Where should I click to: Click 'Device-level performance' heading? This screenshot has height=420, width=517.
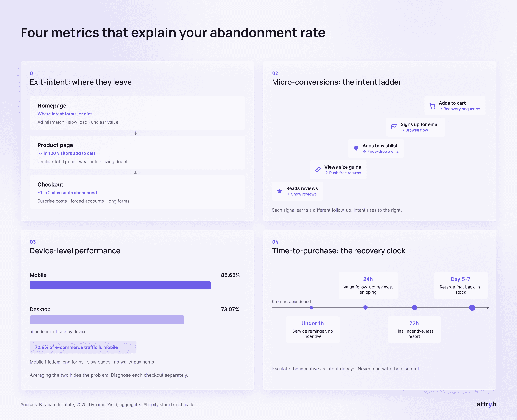coord(75,251)
